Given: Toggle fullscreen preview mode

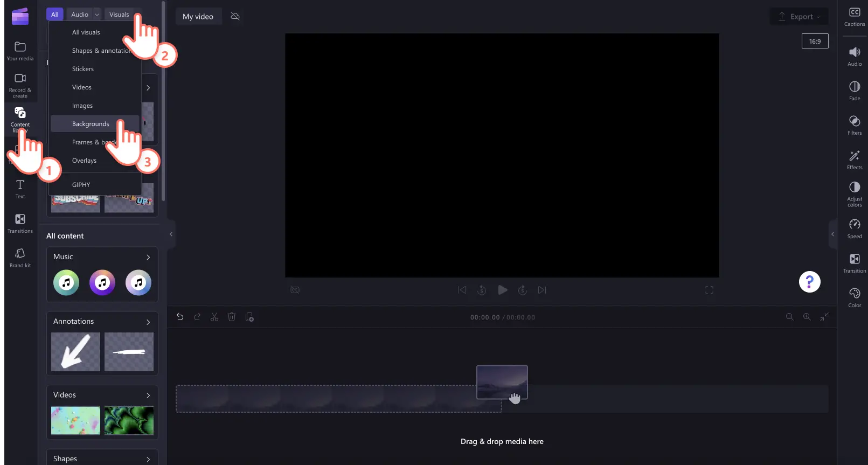Looking at the screenshot, I should [x=709, y=290].
